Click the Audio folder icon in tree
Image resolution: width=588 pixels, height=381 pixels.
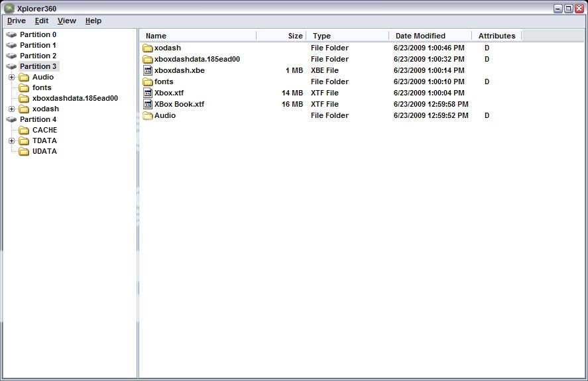[x=24, y=78]
